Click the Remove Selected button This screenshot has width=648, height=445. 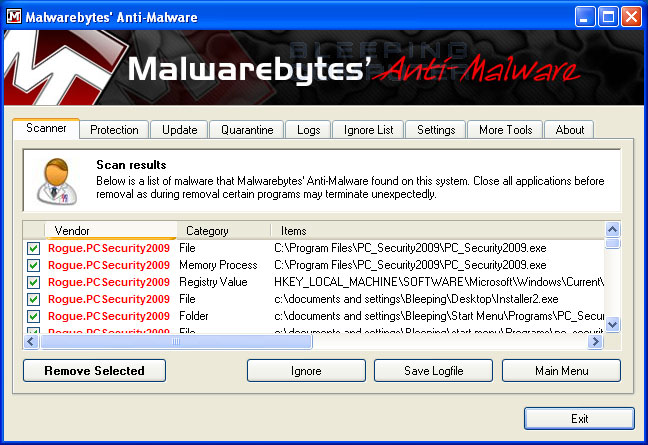pyautogui.click(x=94, y=371)
